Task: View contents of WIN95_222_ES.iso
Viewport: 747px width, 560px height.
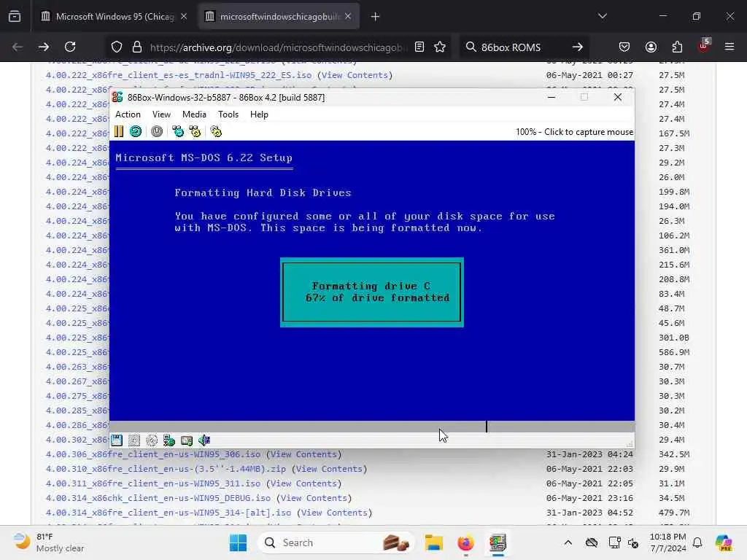Action: pos(355,75)
